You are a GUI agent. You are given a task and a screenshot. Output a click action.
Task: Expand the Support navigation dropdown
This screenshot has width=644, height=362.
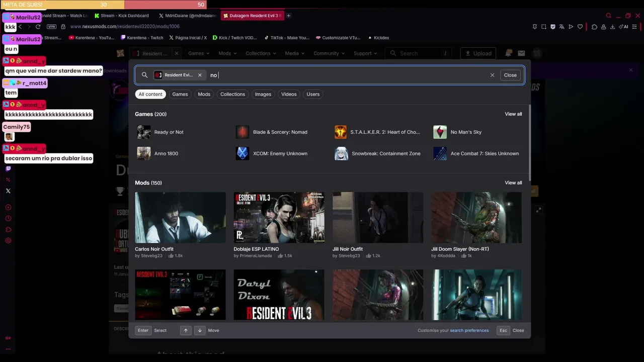pyautogui.click(x=365, y=53)
